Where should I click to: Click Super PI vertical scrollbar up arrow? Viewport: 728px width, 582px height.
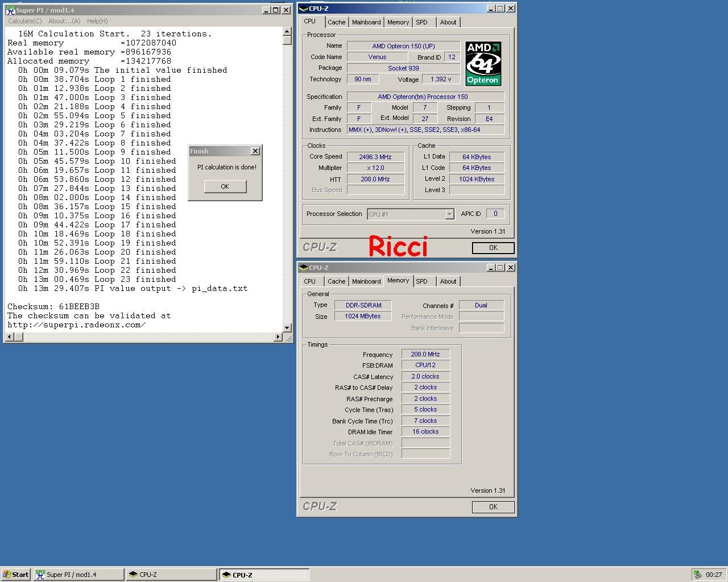(287, 32)
